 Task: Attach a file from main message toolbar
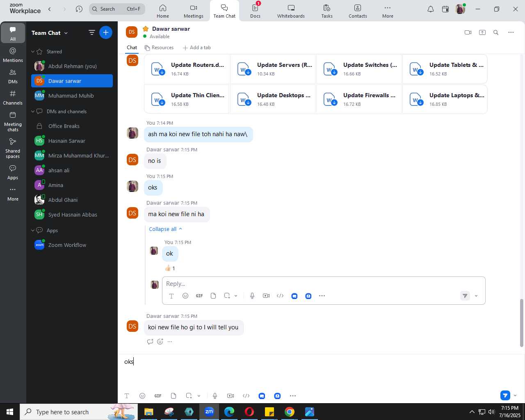coord(173,396)
